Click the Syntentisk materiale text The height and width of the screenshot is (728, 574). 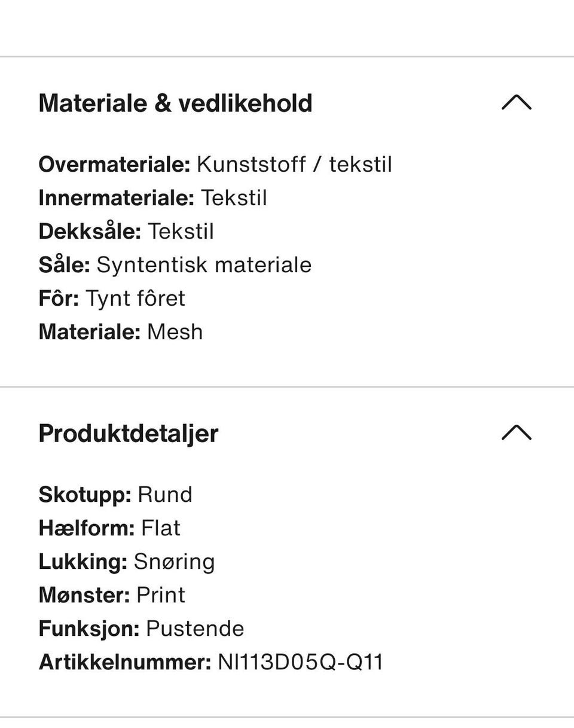[204, 264]
